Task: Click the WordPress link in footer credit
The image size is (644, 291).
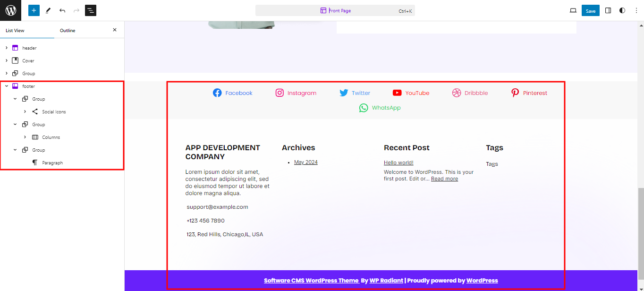Action: (482, 281)
